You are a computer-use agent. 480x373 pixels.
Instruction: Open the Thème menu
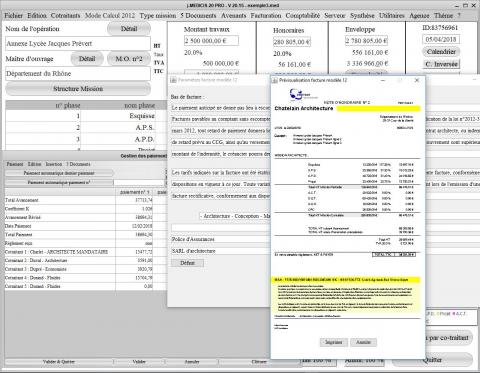click(443, 16)
